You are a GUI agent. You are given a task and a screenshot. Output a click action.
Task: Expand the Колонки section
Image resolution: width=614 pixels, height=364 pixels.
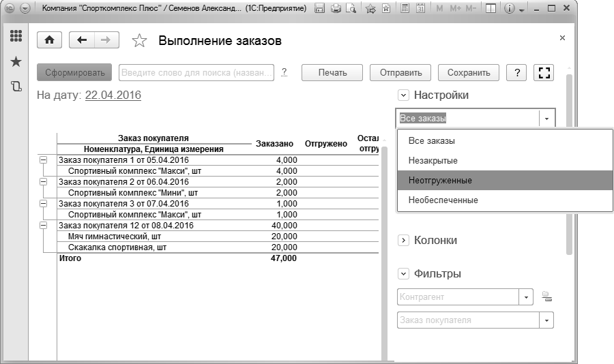[x=403, y=241]
